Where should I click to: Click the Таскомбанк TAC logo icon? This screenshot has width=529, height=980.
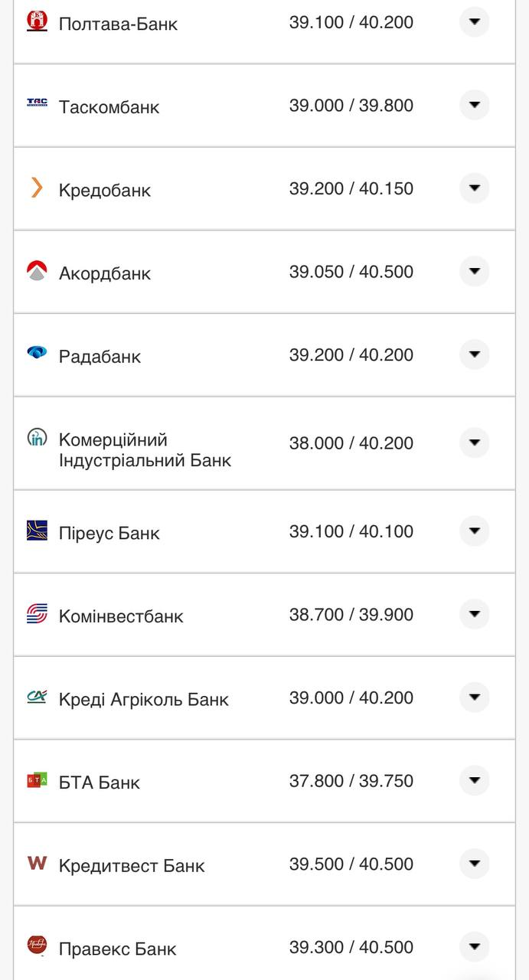pyautogui.click(x=37, y=103)
